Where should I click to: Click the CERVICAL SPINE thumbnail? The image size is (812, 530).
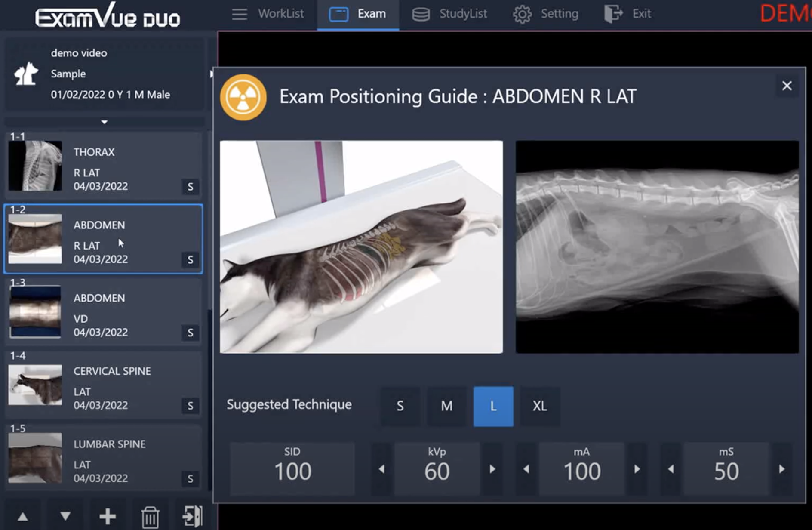click(35, 385)
